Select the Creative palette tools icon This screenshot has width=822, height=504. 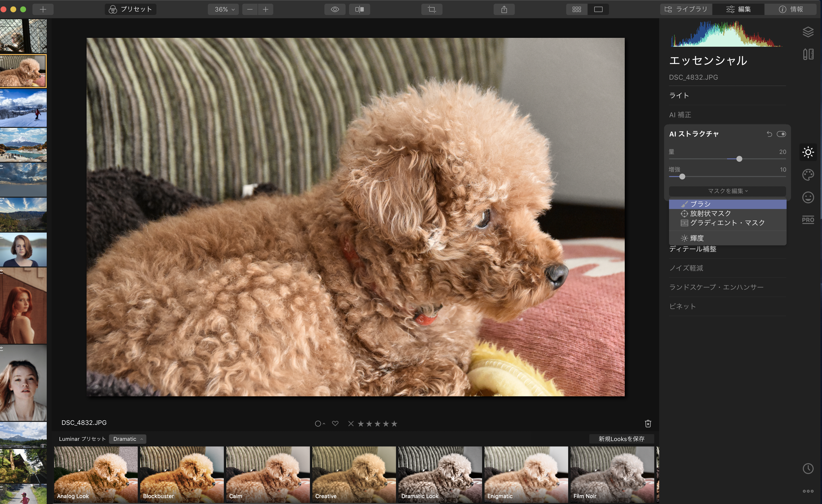(x=808, y=175)
